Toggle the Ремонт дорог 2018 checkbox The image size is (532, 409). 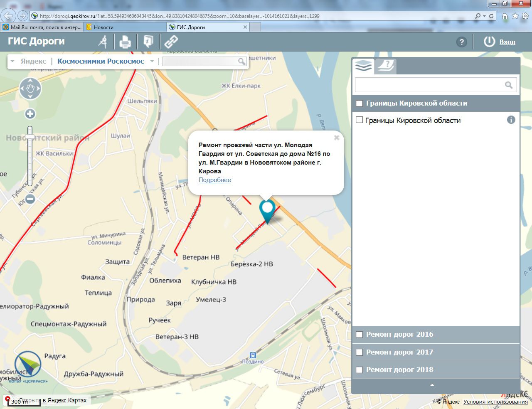tap(360, 370)
